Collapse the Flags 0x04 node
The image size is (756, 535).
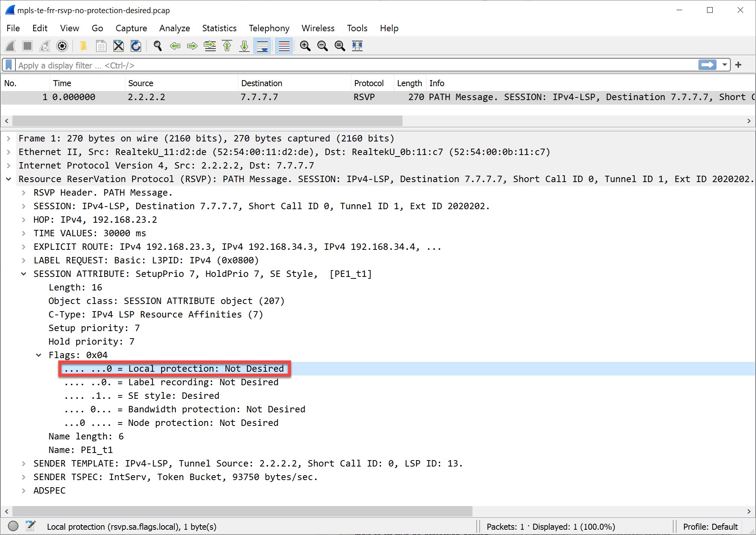tap(38, 355)
